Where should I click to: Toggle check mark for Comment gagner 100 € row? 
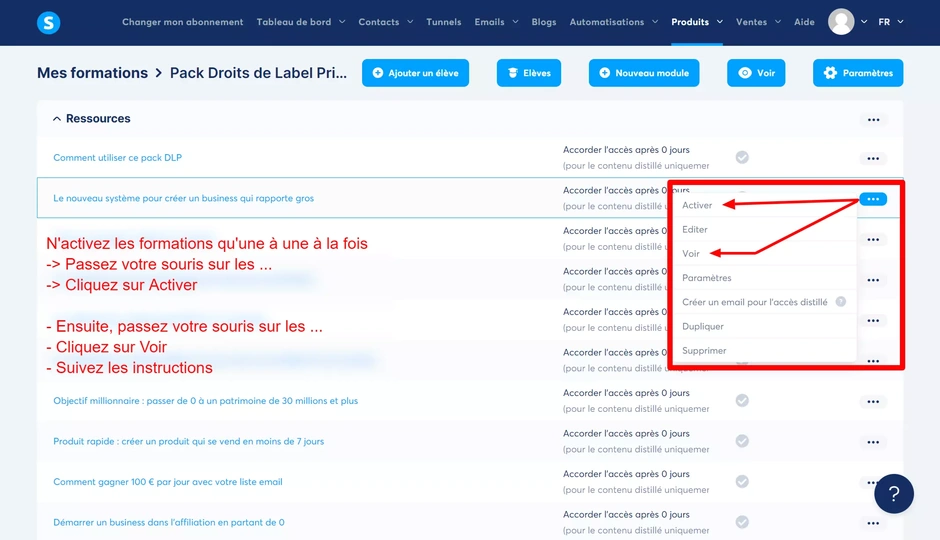pyautogui.click(x=742, y=481)
